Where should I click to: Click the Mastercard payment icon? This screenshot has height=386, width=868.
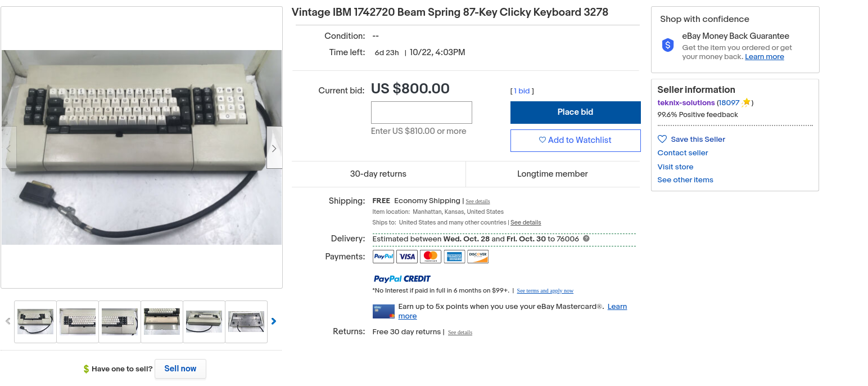pos(431,257)
